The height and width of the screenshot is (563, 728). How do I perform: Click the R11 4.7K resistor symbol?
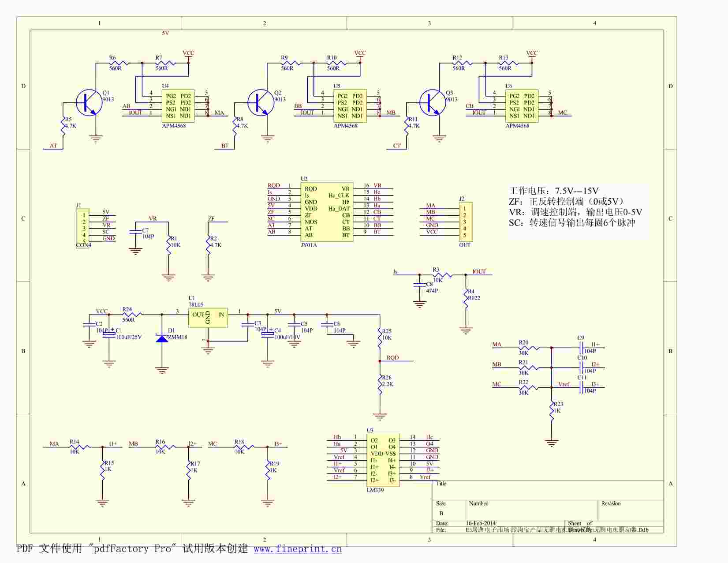406,126
